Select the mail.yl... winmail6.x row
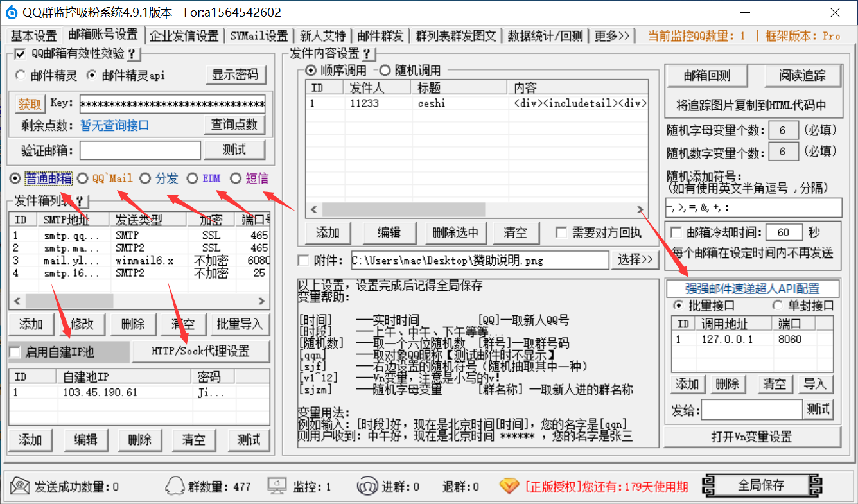 click(140, 261)
